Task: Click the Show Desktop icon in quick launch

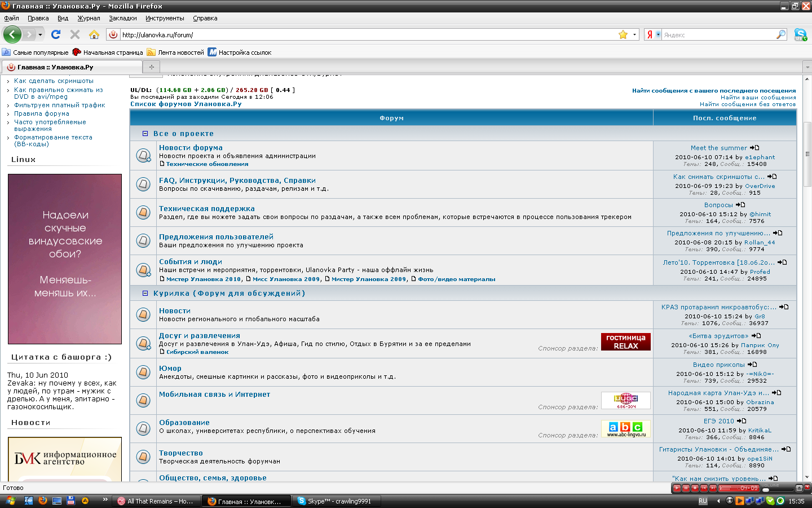Action: click(x=56, y=501)
